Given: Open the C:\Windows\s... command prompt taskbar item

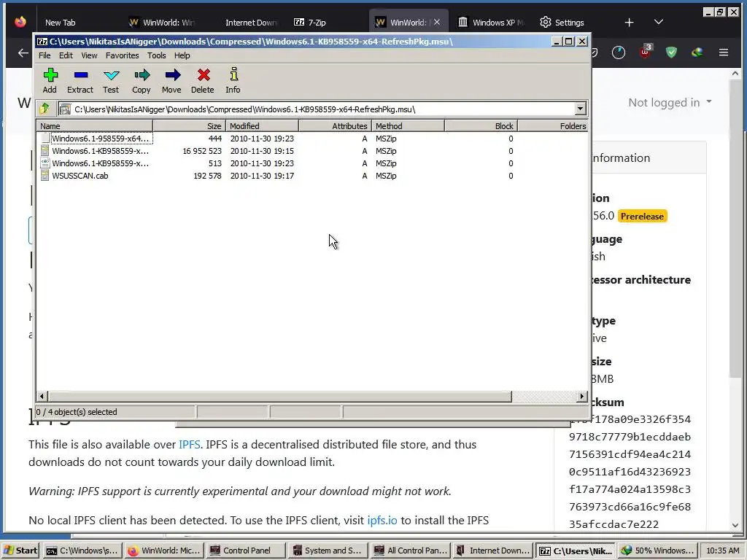Looking at the screenshot, I should (82, 551).
